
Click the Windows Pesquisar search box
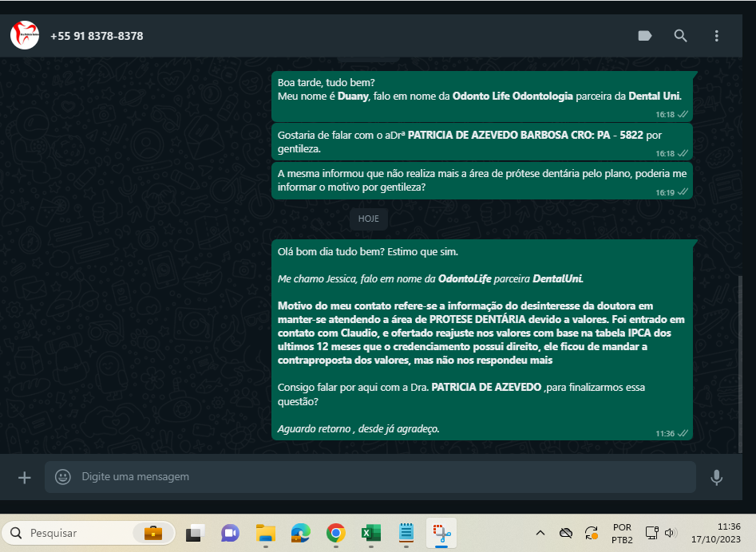click(89, 533)
